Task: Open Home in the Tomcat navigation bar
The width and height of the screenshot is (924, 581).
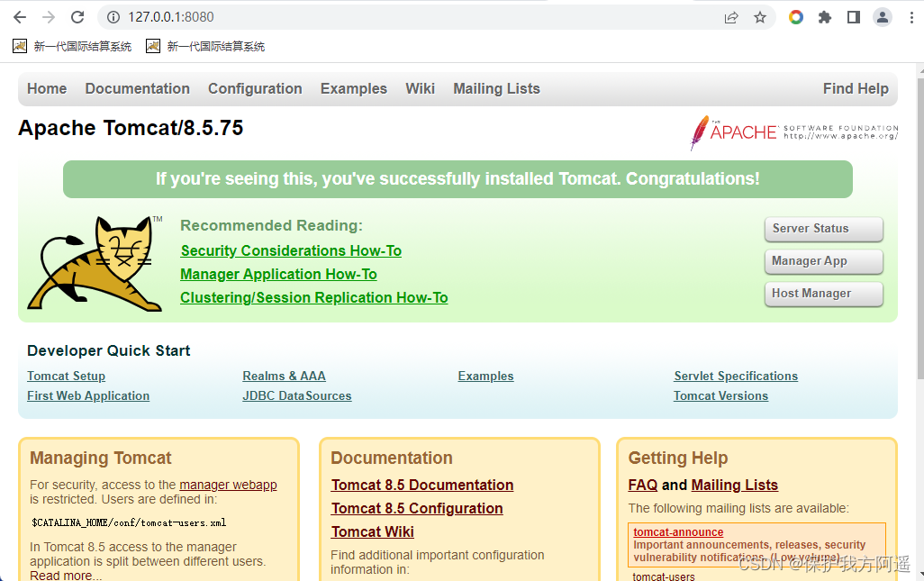Action: pyautogui.click(x=47, y=88)
